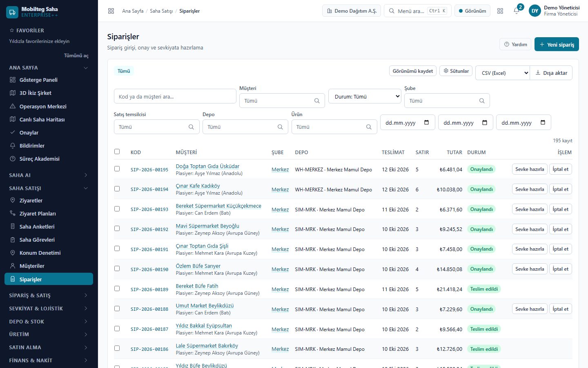Click the Kod ya da müşteri search field

[x=175, y=96]
